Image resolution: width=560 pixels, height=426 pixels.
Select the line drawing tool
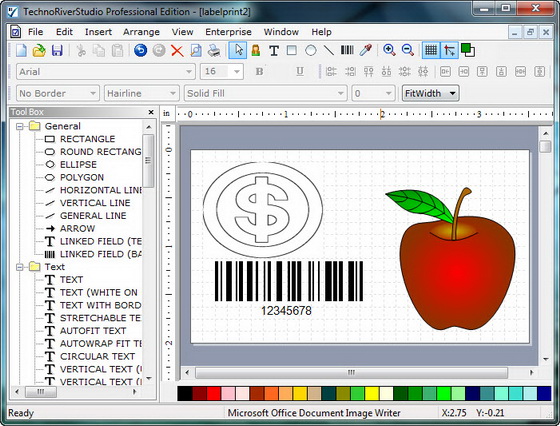click(x=329, y=50)
